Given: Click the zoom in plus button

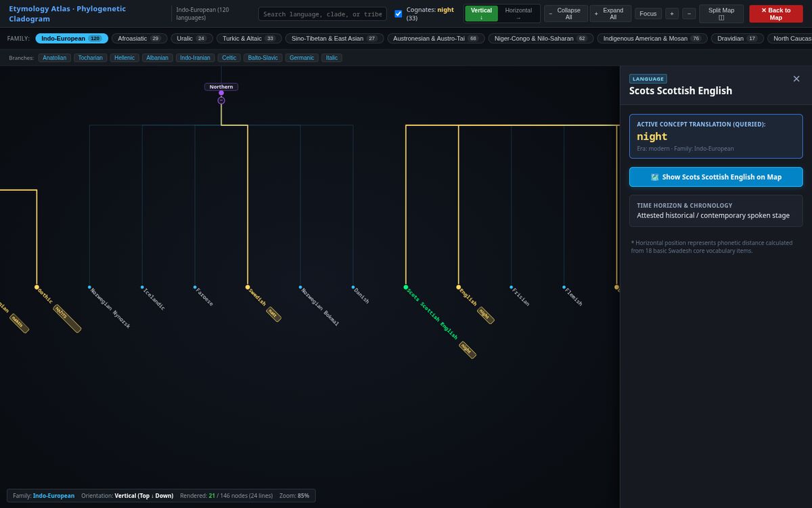Looking at the screenshot, I should coord(672,14).
